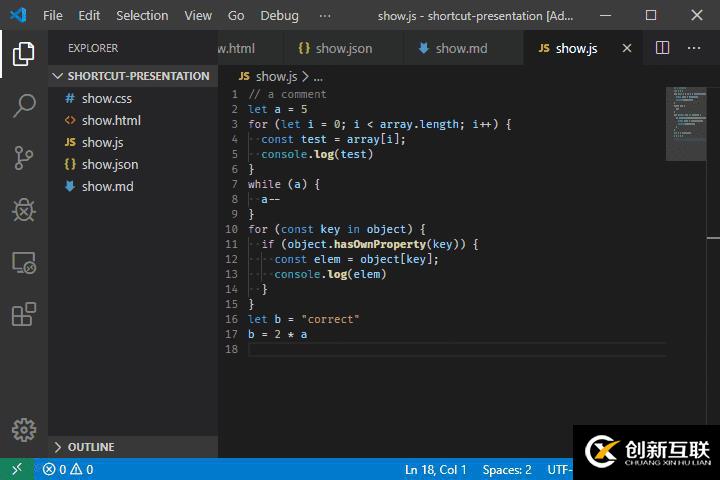This screenshot has height=480, width=720.
Task: Switch to the show.json editor tab
Action: (343, 48)
